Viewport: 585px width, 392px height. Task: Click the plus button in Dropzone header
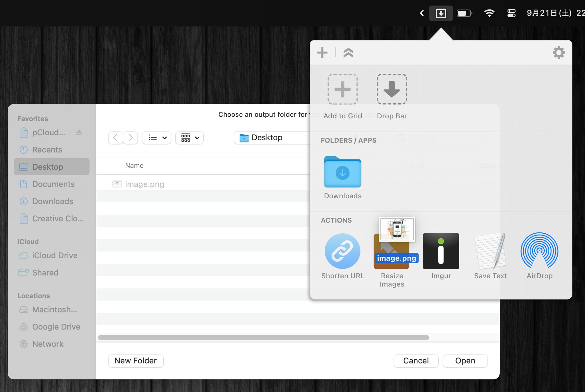coord(322,53)
